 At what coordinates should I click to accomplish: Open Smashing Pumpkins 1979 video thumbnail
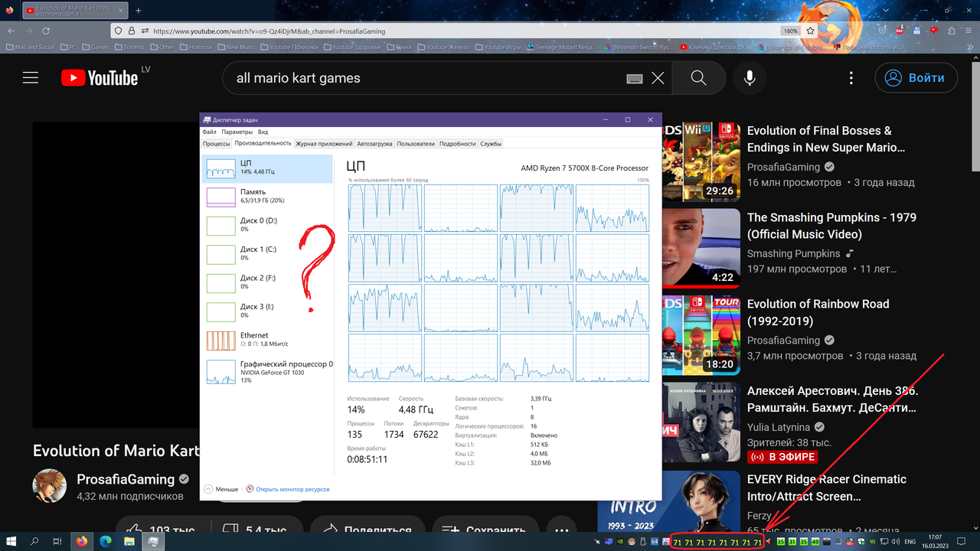701,248
